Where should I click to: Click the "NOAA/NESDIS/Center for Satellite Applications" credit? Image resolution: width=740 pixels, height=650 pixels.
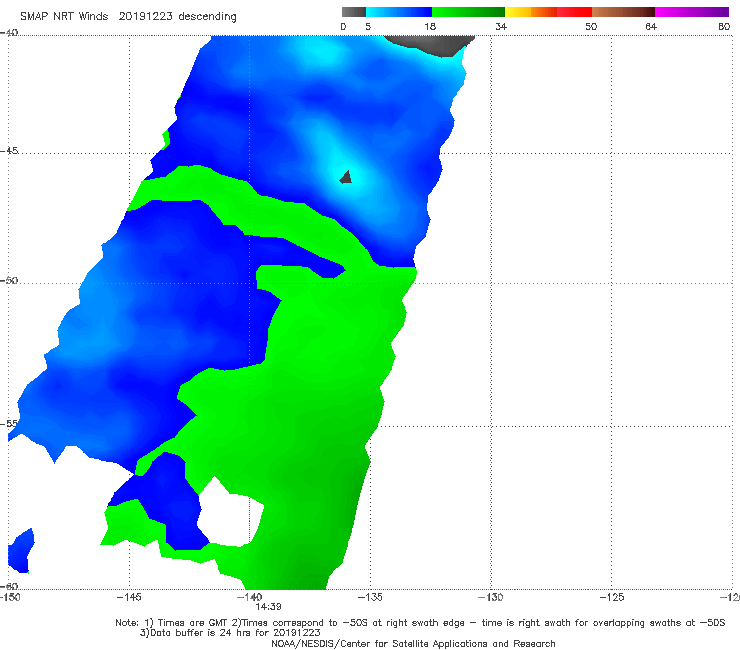pos(413,644)
